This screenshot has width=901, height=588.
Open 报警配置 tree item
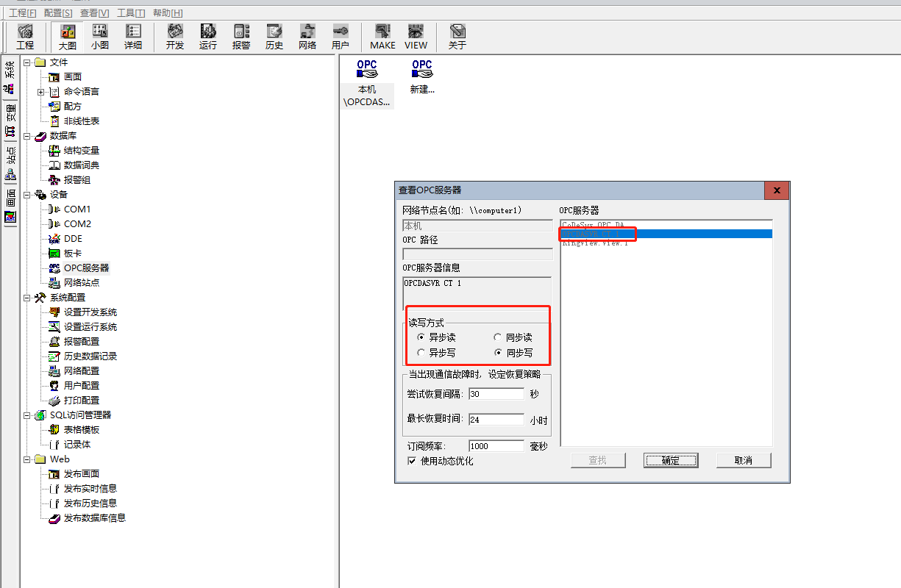coord(81,341)
